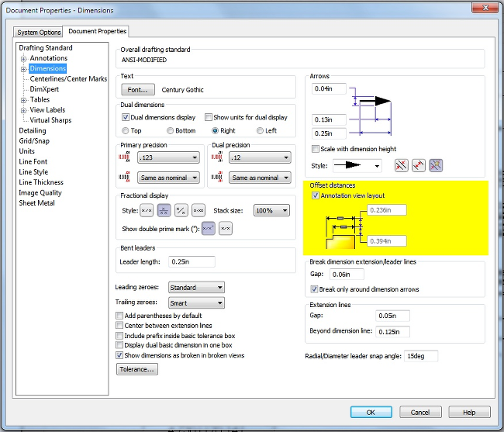The height and width of the screenshot is (432, 504).
Task: Click dual tolerance precision icon beside Same as nominal
Action: point(217,177)
